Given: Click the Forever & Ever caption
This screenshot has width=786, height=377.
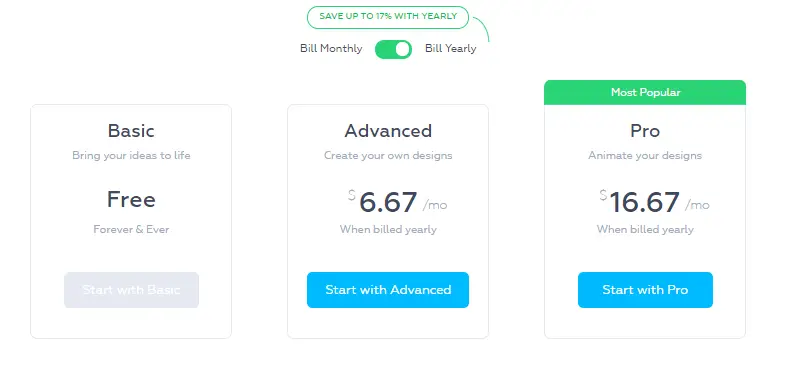Looking at the screenshot, I should coord(131,230).
